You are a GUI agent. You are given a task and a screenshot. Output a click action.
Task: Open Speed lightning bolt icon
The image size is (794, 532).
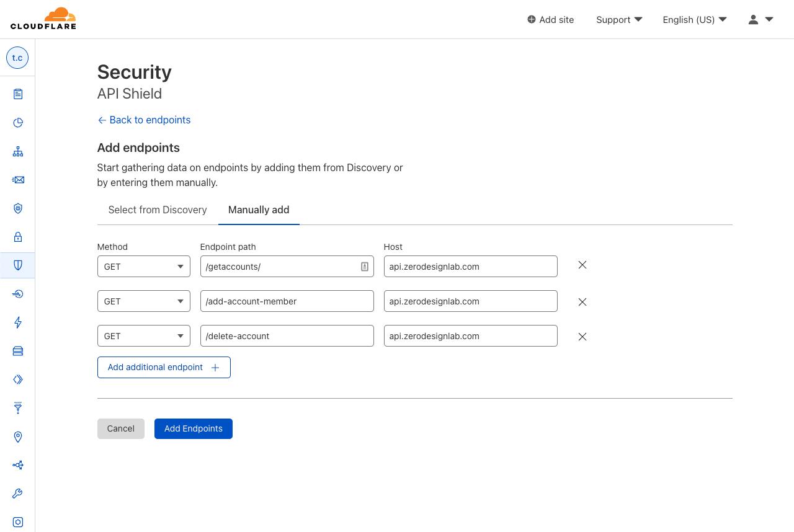(18, 322)
